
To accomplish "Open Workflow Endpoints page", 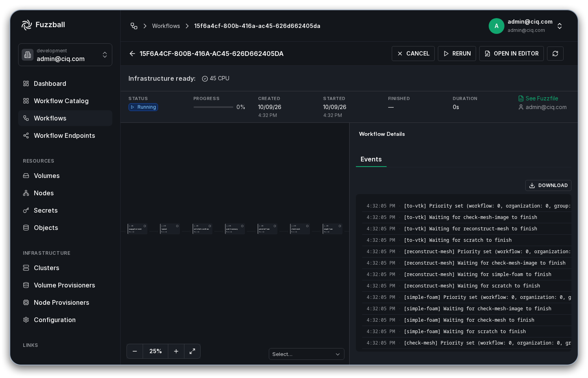I will pyautogui.click(x=65, y=135).
